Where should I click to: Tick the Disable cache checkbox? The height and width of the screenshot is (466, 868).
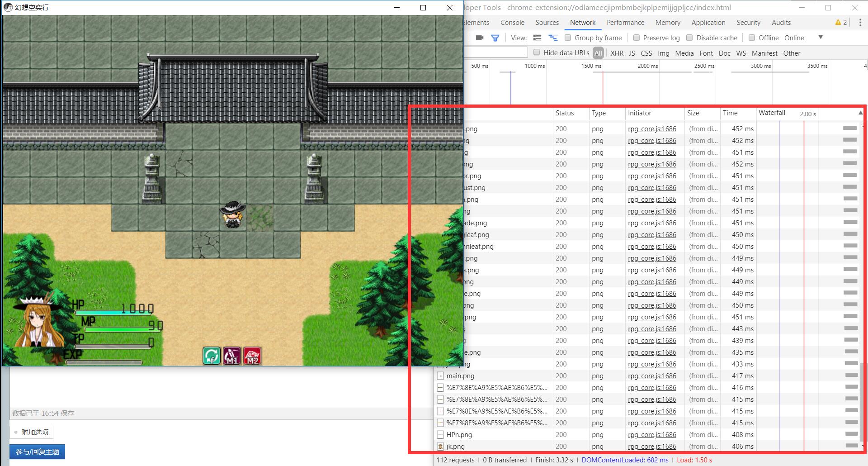tap(689, 38)
